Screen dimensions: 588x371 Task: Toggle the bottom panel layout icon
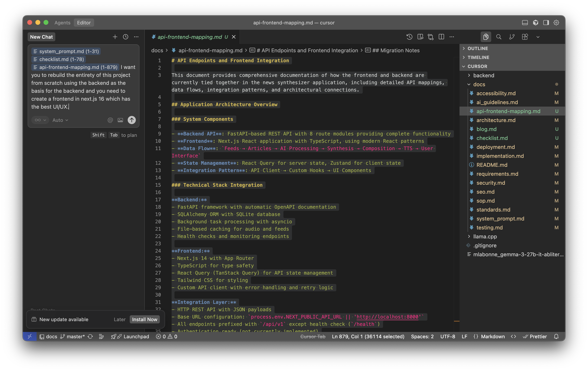coord(525,23)
